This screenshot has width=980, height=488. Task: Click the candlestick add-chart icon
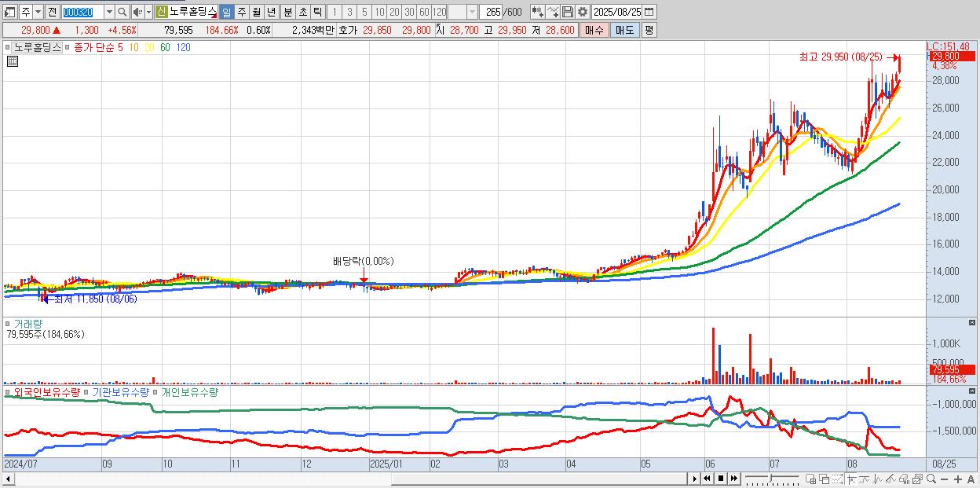pyautogui.click(x=538, y=12)
